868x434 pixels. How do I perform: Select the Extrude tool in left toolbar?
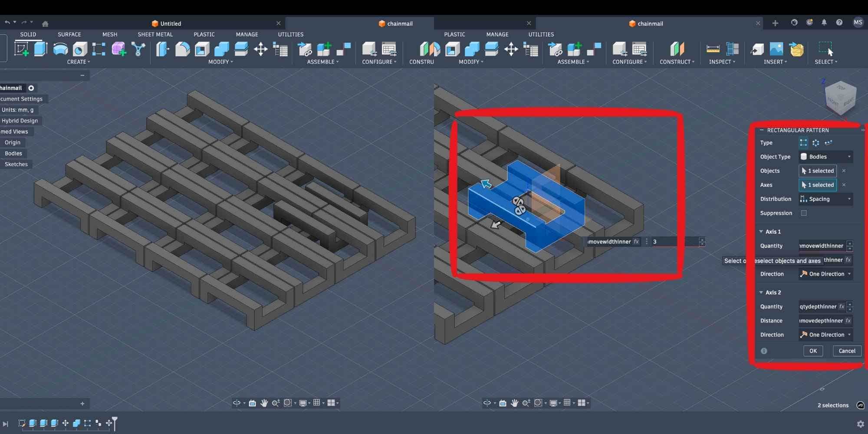pos(40,49)
